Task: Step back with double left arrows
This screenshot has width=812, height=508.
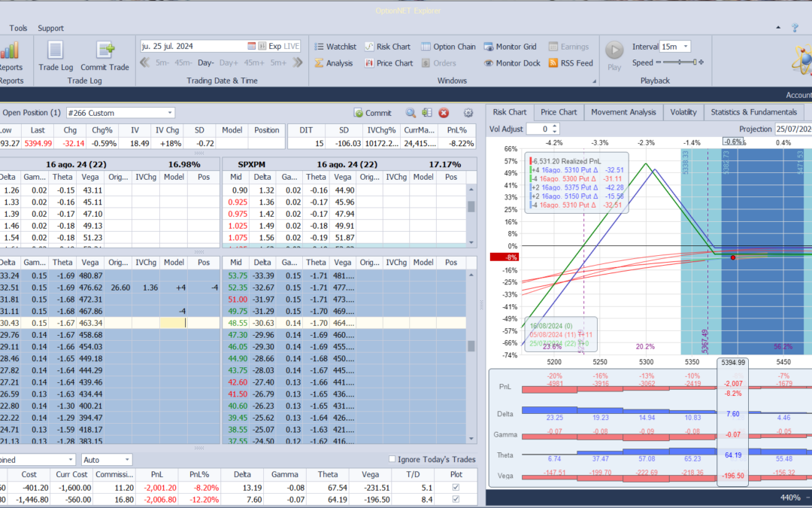Action: click(x=145, y=62)
